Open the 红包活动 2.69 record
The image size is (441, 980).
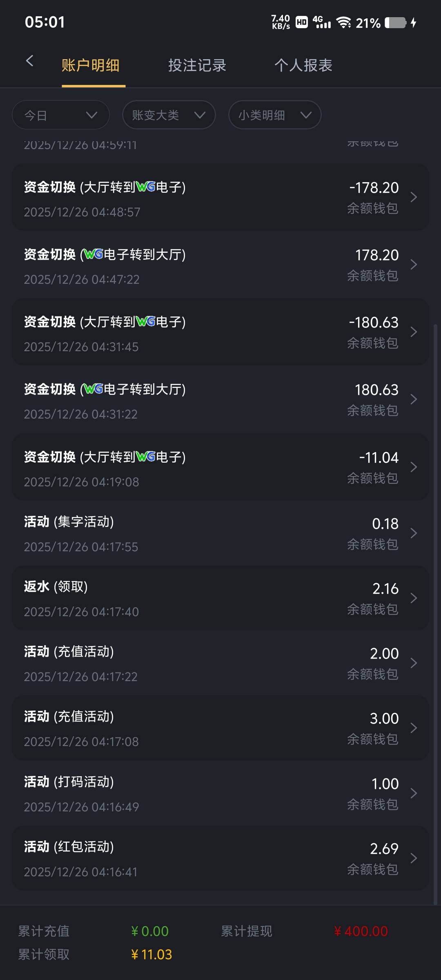[x=220, y=858]
